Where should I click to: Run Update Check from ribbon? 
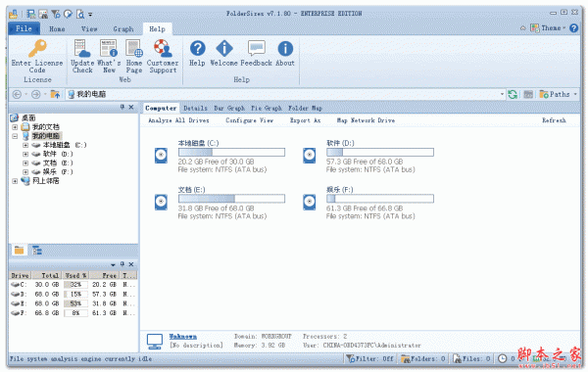tap(82, 48)
